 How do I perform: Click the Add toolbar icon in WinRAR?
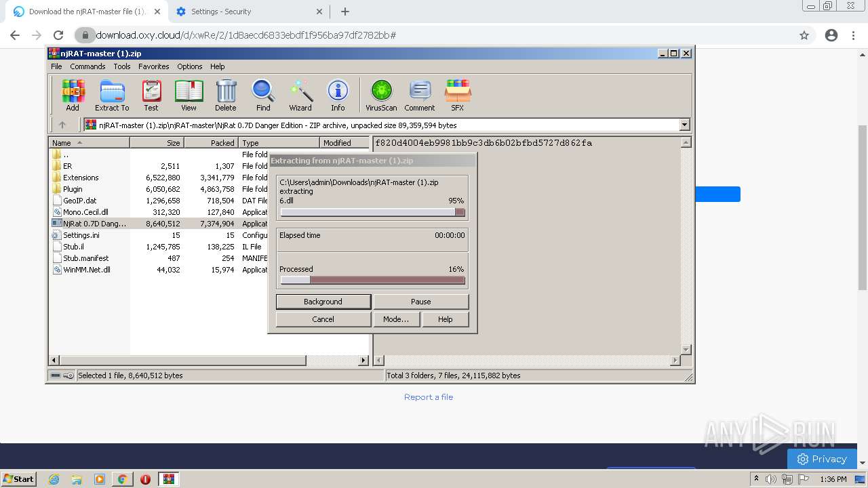pos(73,95)
